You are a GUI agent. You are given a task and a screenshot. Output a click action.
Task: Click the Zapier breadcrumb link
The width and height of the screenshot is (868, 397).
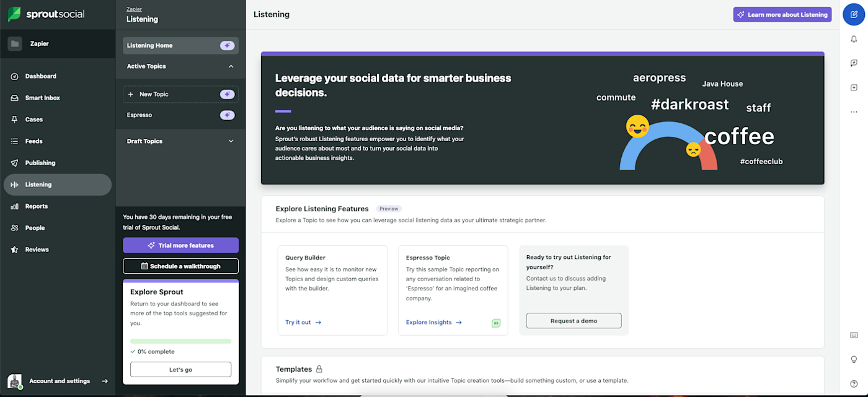(x=133, y=9)
